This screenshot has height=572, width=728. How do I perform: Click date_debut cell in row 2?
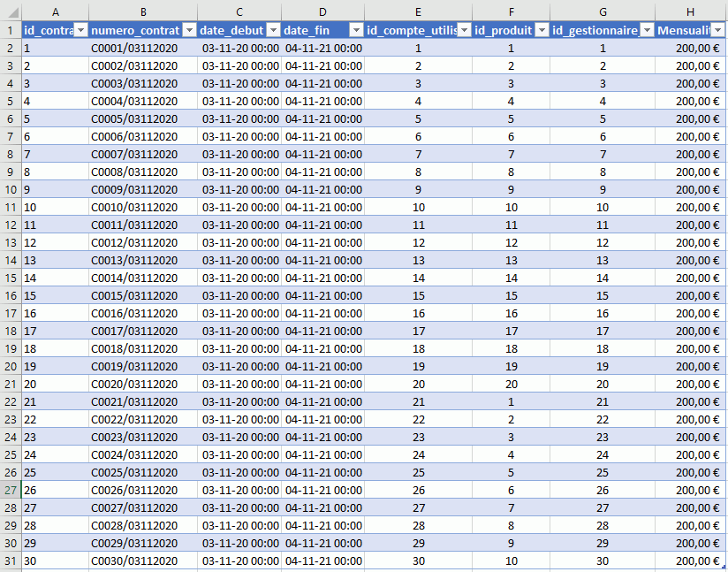239,49
